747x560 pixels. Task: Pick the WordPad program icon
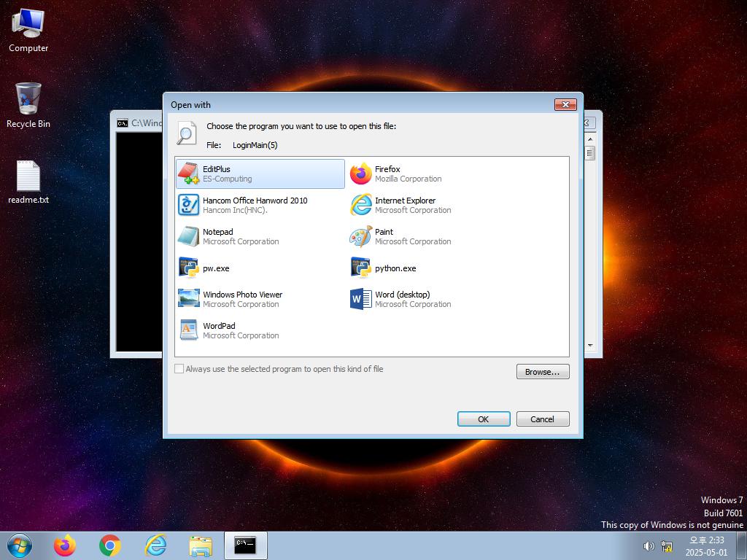(189, 330)
